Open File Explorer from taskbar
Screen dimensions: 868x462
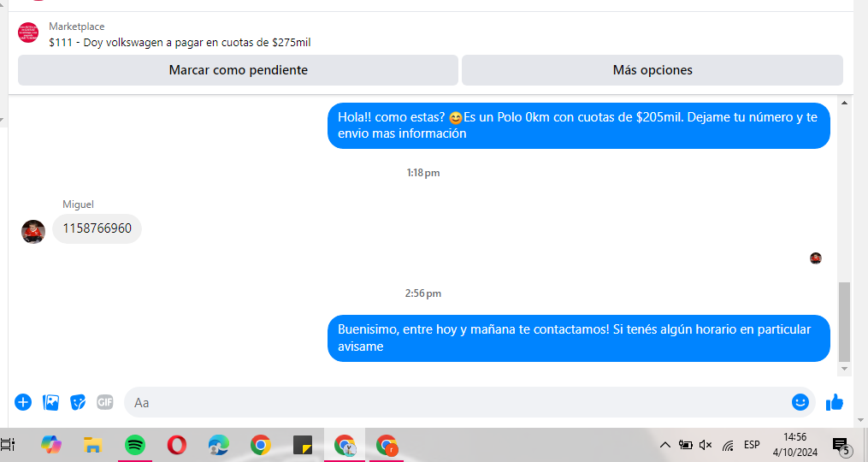pos(92,445)
